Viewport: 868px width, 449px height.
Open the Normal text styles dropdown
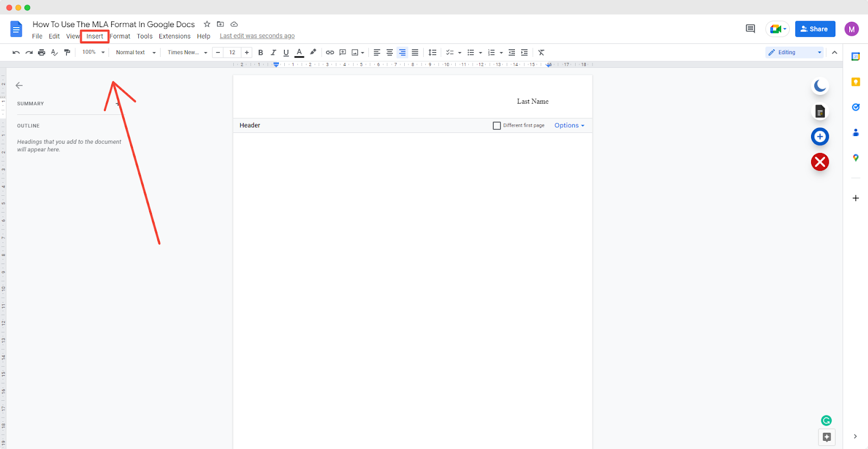tap(136, 53)
